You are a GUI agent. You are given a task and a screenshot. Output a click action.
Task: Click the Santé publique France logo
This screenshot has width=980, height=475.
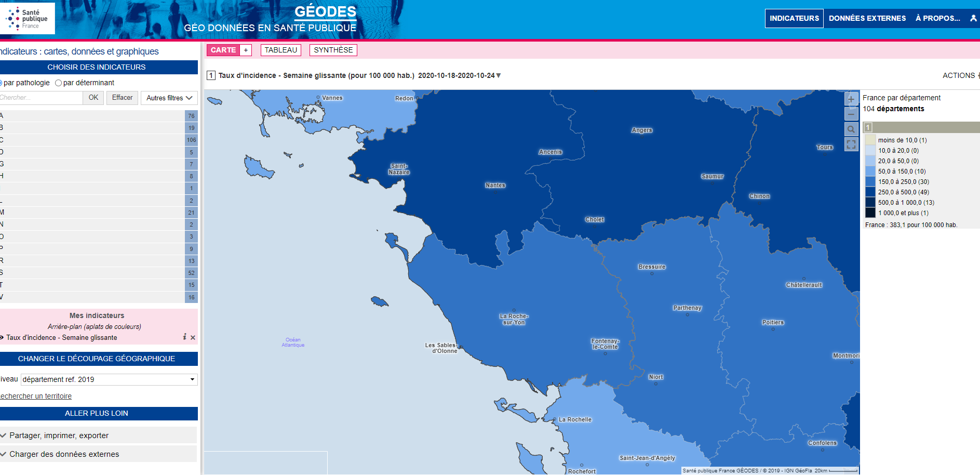tap(28, 19)
